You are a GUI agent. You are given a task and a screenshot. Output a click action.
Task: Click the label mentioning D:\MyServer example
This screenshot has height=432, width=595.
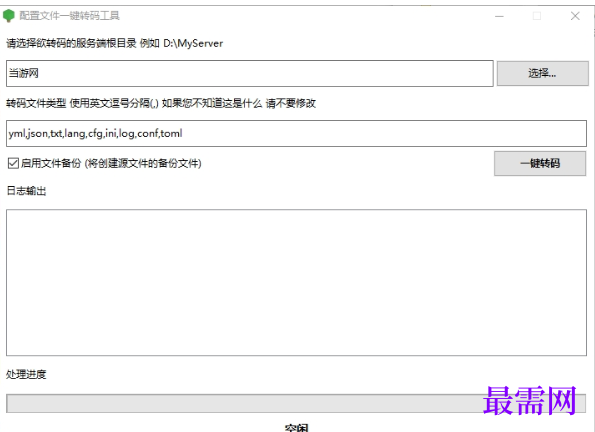click(115, 43)
